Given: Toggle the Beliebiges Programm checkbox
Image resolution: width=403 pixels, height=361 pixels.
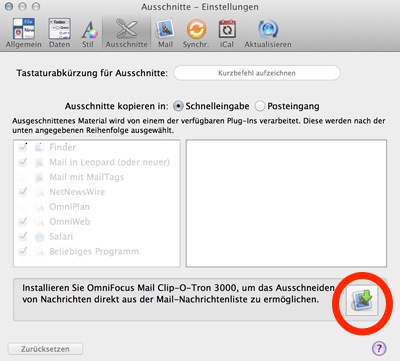Looking at the screenshot, I should [23, 251].
